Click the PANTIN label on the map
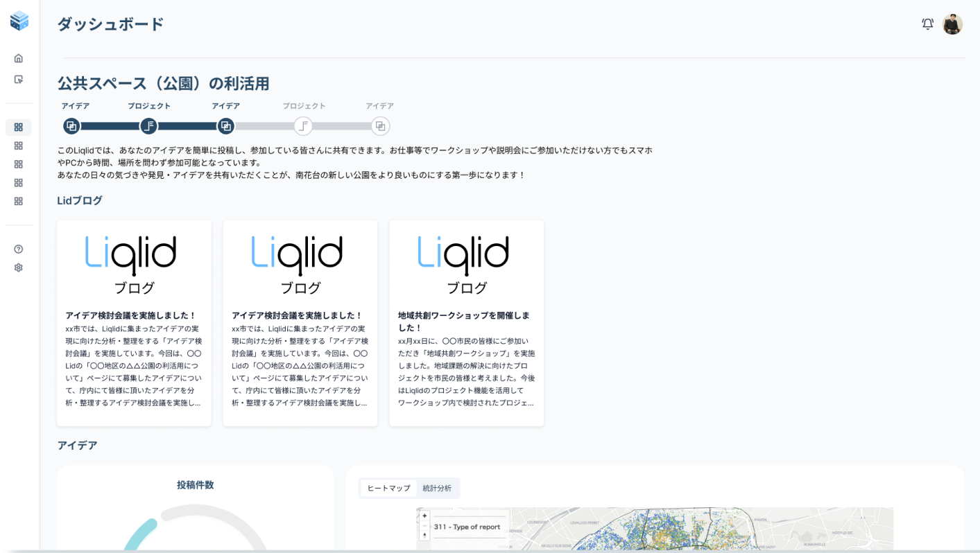 (760, 520)
